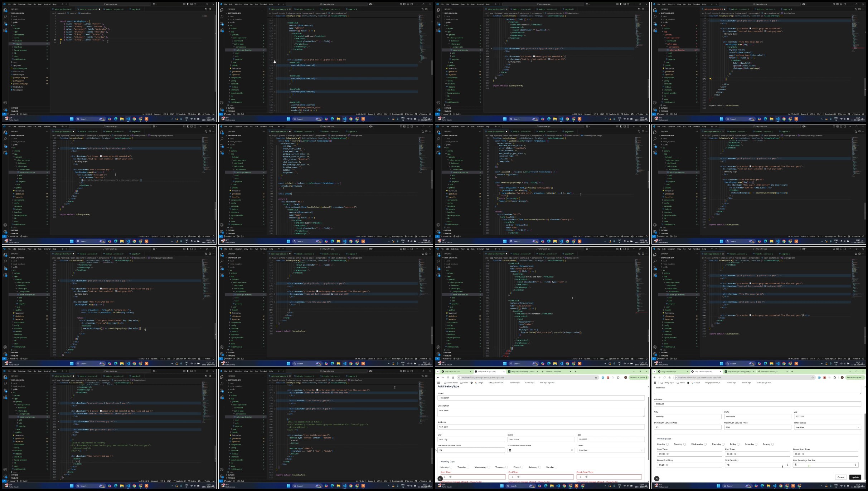This screenshot has width=868, height=491.
Task: Click Break End Time clock icon in Update-button frame
Action: [x=668, y=465]
